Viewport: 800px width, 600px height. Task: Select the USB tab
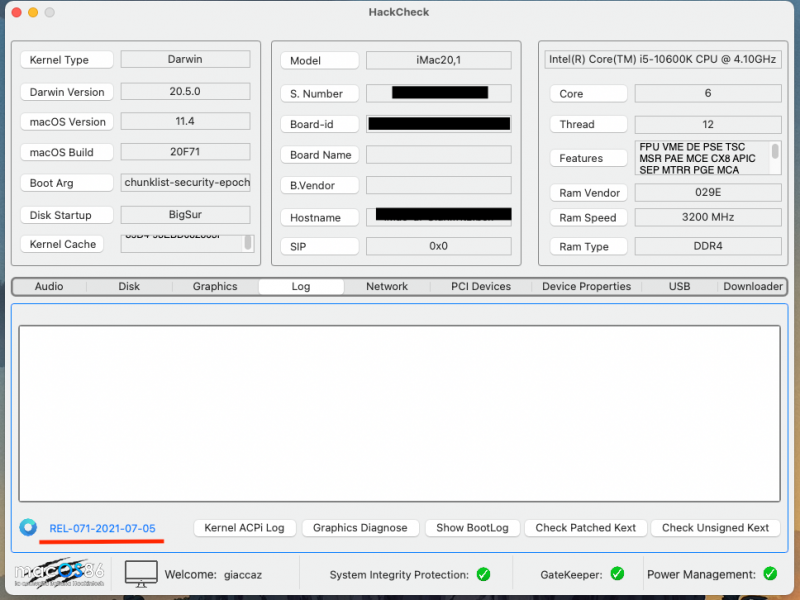point(679,286)
